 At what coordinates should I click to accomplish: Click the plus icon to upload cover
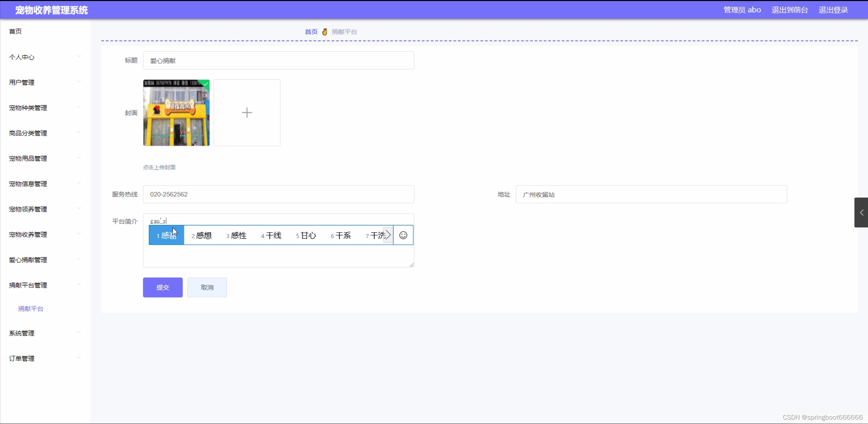coord(247,113)
